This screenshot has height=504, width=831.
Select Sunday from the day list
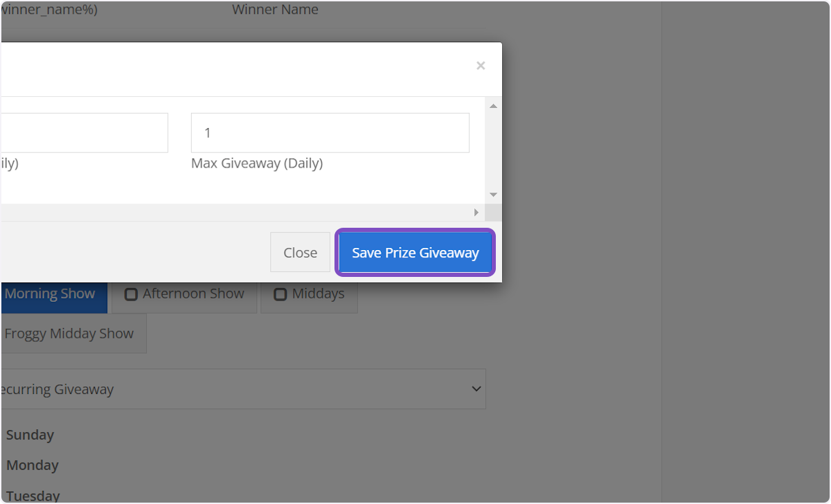30,435
